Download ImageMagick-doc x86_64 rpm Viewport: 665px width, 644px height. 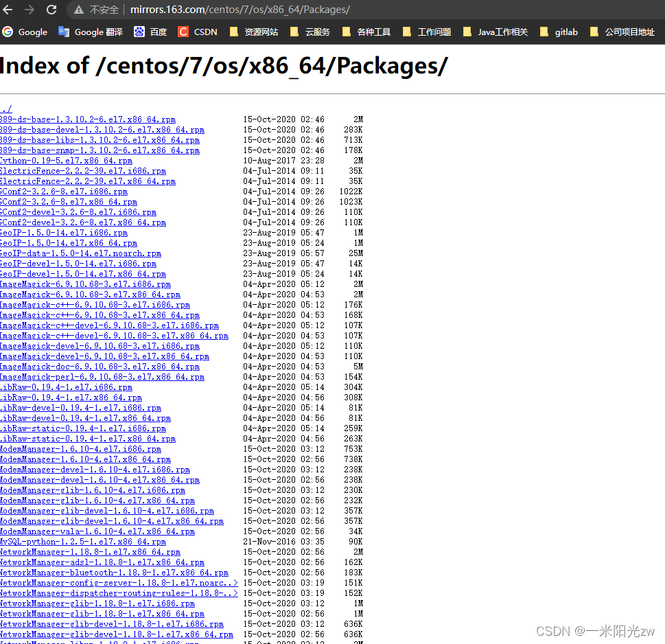(100, 367)
